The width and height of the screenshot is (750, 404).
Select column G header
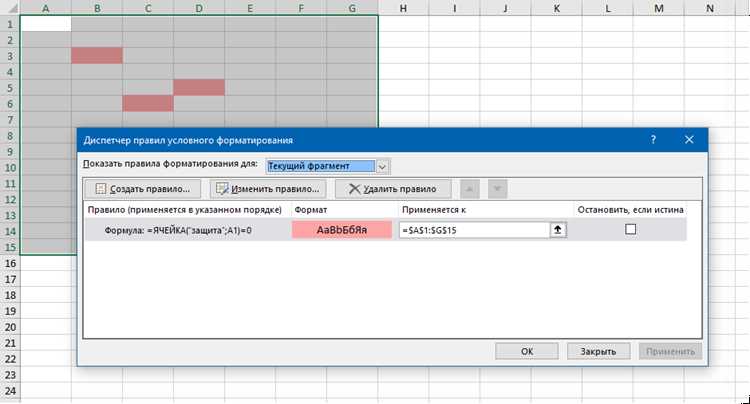coord(352,8)
